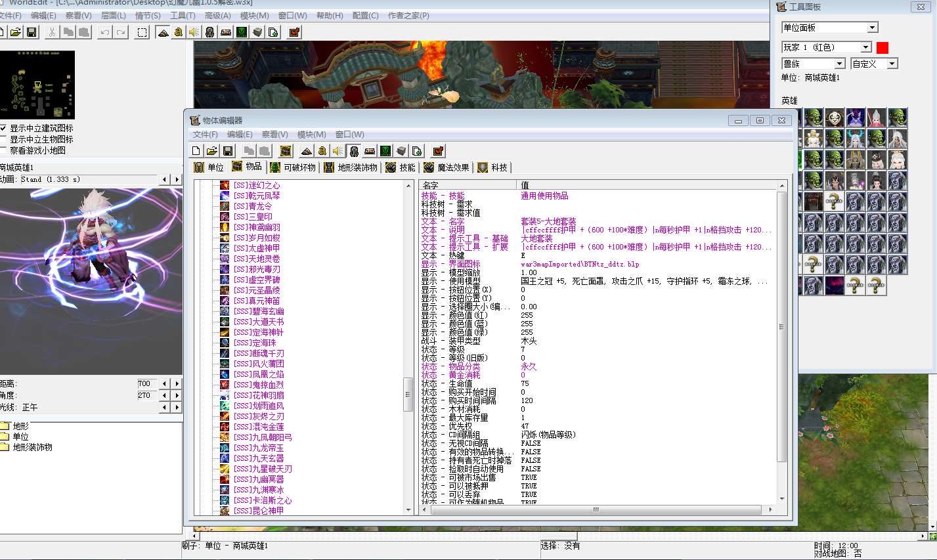
Task: Select the 单位 folder in bottom-left tree
Action: pos(14,437)
